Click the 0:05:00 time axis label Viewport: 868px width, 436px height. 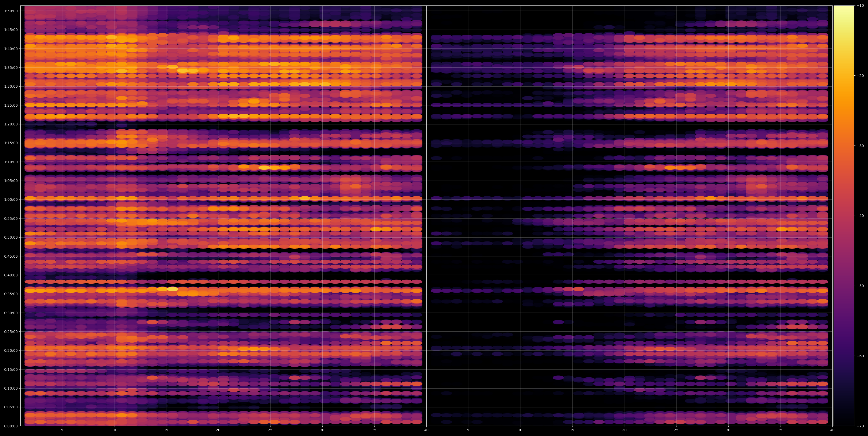click(11, 407)
